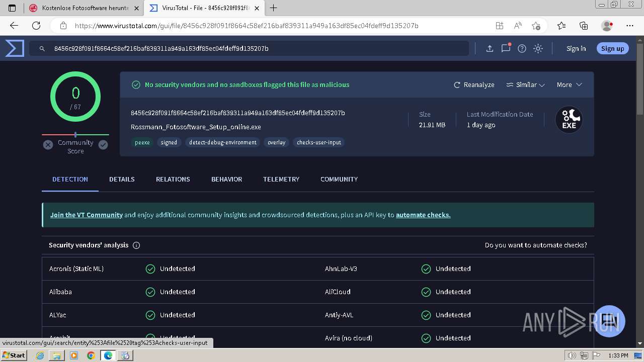Open the volume speaker tray icon

coord(572,355)
